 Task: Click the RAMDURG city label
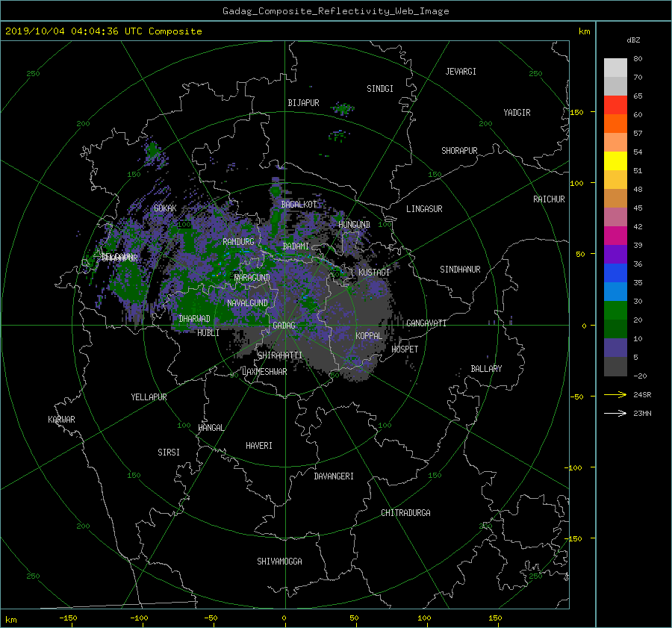click(x=238, y=242)
